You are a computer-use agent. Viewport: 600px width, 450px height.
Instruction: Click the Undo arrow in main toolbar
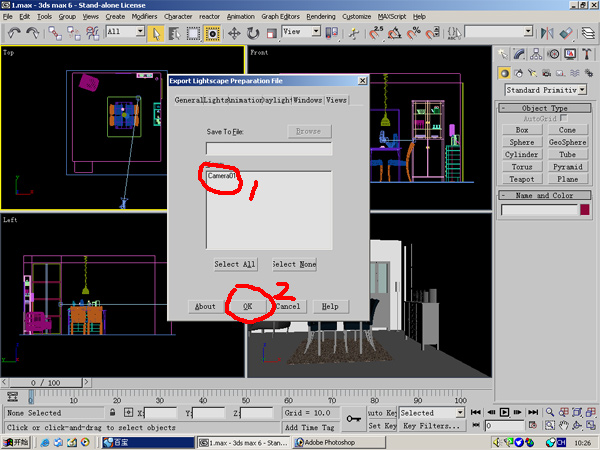pyautogui.click(x=12, y=33)
